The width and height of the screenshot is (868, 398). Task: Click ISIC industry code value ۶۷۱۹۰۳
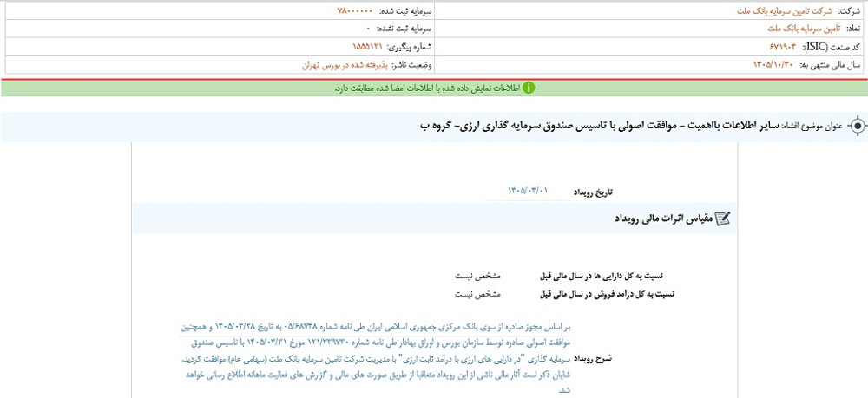[x=781, y=47]
